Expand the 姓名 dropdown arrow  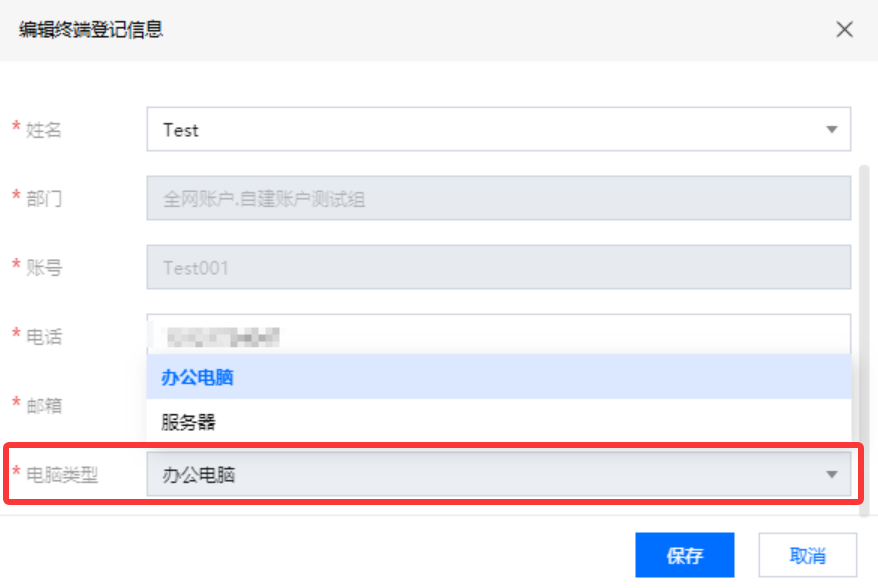point(832,129)
